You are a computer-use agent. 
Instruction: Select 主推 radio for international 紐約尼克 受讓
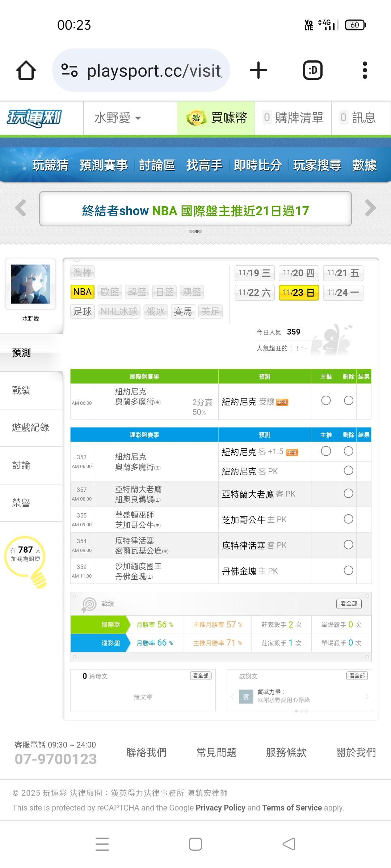pyautogui.click(x=326, y=400)
